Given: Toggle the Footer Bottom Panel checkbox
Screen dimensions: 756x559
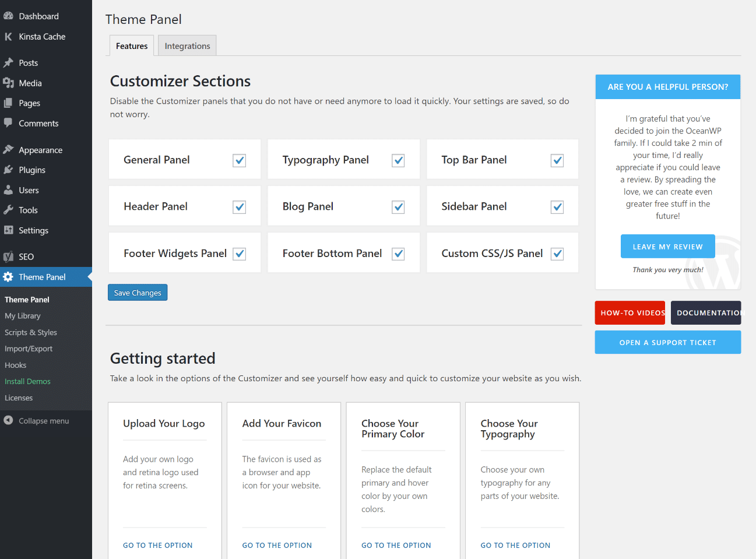Looking at the screenshot, I should coord(398,254).
